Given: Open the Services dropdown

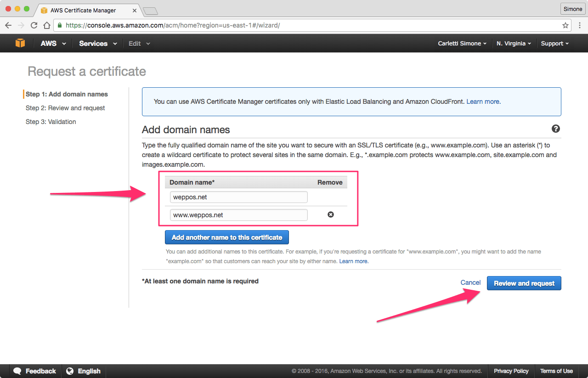Looking at the screenshot, I should click(94, 43).
